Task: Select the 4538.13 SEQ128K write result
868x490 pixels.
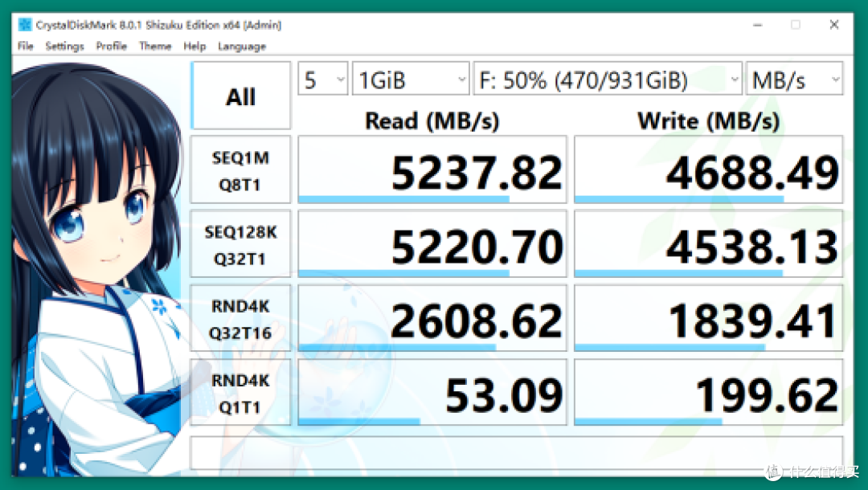Action: tap(709, 244)
